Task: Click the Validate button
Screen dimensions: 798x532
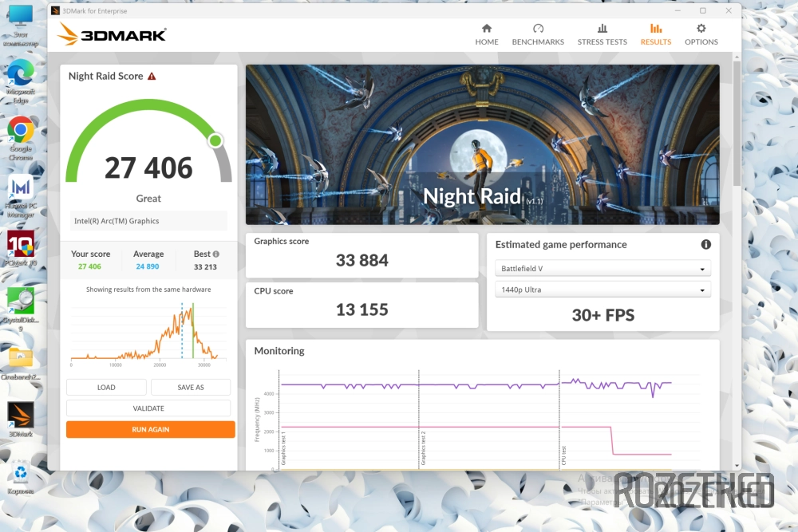Action: tap(148, 408)
